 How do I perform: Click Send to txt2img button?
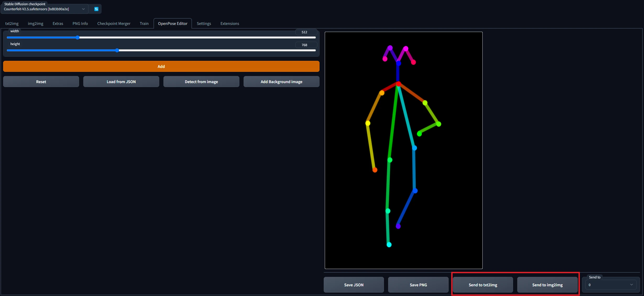[x=483, y=285]
